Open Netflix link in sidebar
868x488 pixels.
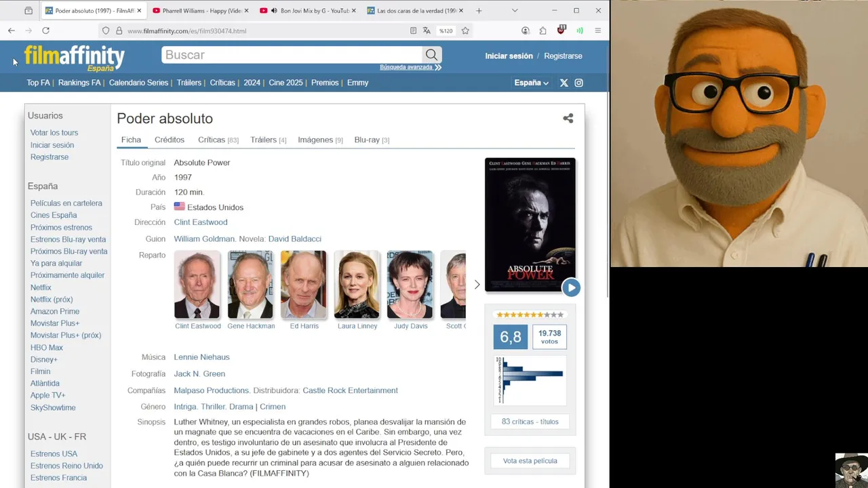tap(41, 287)
